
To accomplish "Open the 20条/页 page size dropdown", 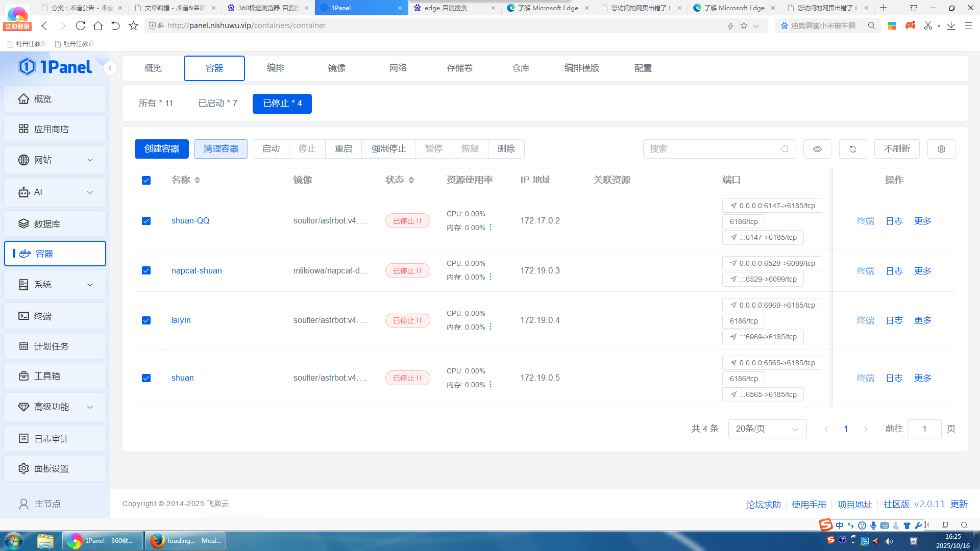I will point(767,429).
